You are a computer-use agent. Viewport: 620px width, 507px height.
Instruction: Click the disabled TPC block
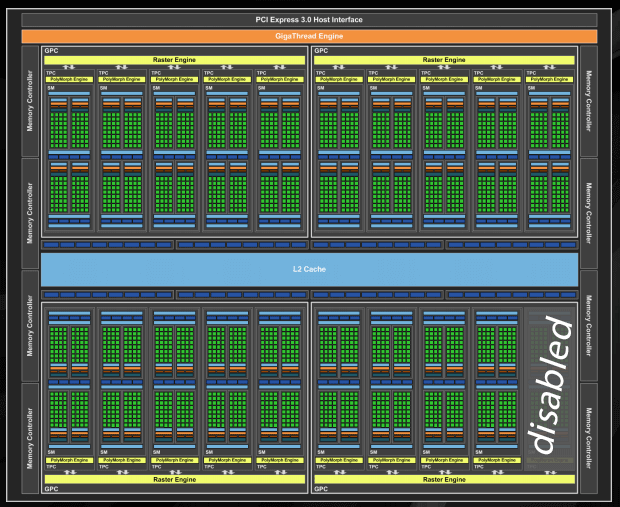550,389
